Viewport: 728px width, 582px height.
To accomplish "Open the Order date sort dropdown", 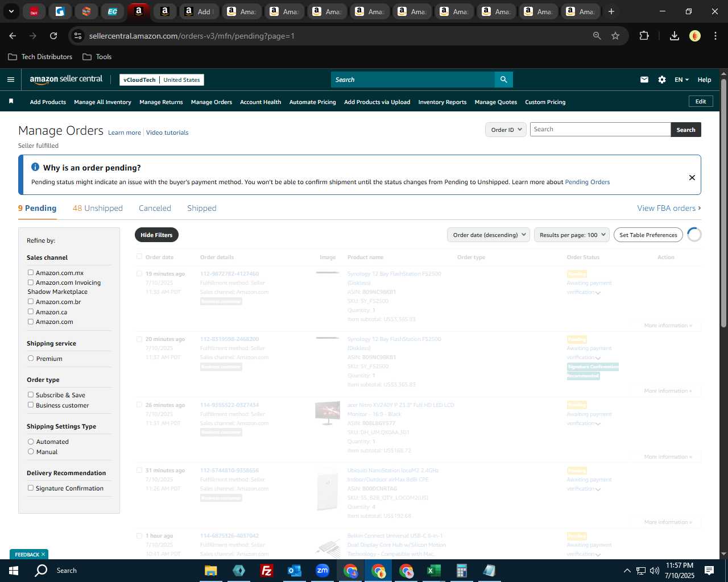I will pyautogui.click(x=489, y=235).
